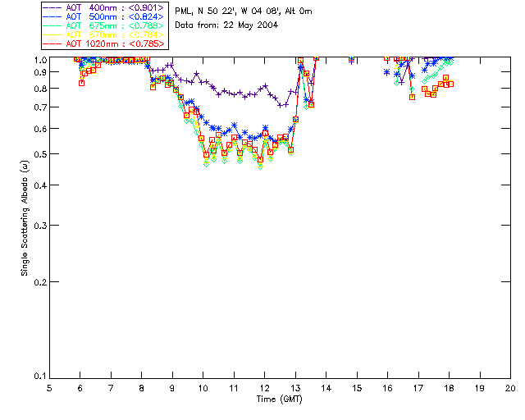Click the AOT 400nm legend entry
Image resolution: width=525 pixels, height=420 pixels.
[103, 7]
